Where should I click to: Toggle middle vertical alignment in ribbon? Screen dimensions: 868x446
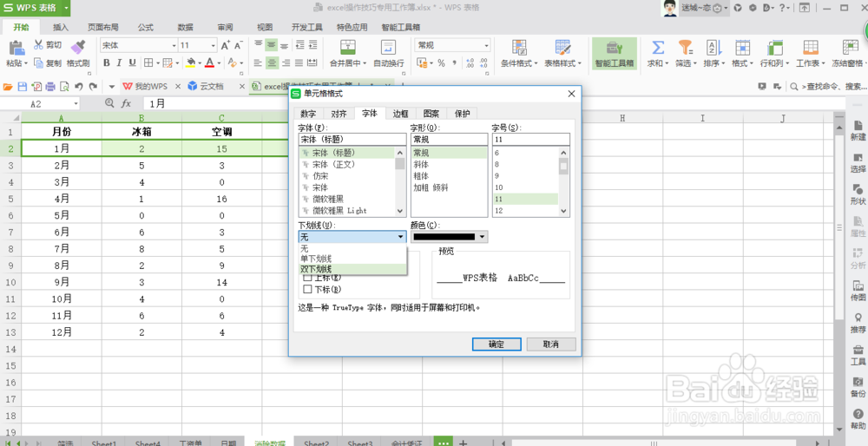coord(271,45)
